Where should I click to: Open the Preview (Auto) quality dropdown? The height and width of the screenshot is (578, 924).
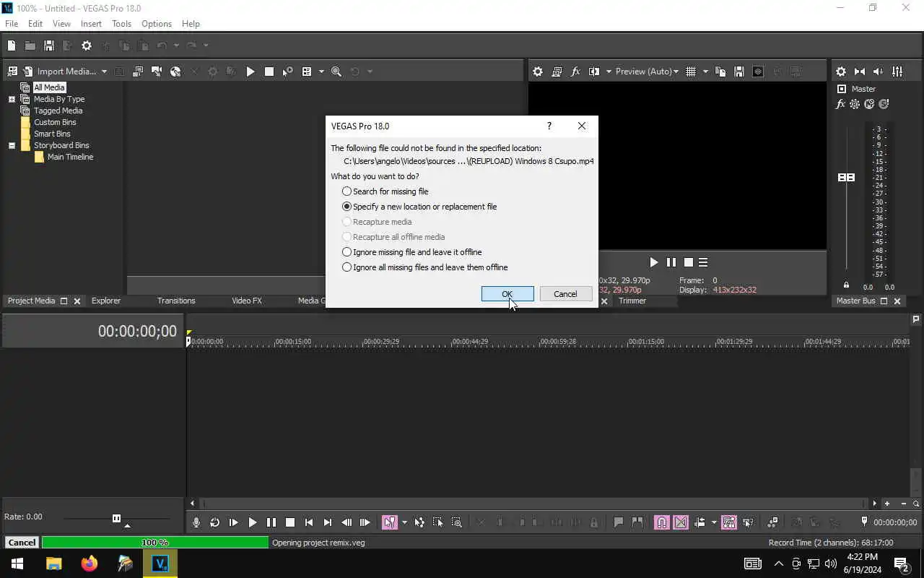pos(647,72)
